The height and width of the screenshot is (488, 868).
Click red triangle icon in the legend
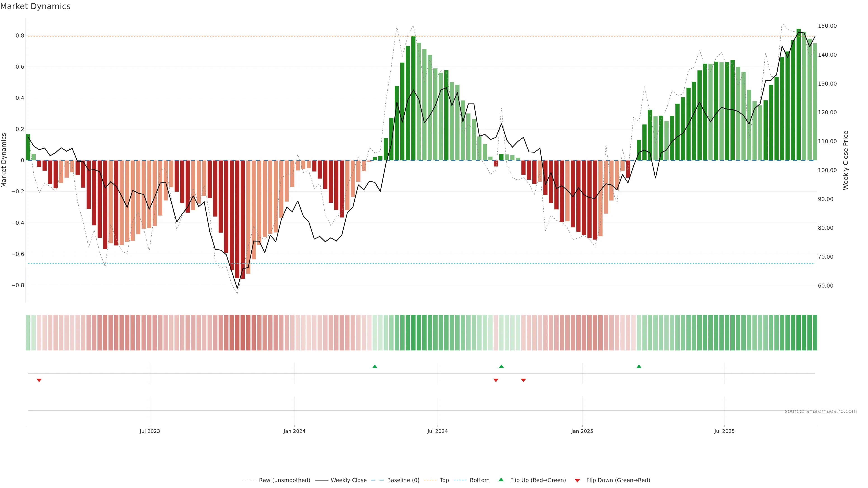577,481
